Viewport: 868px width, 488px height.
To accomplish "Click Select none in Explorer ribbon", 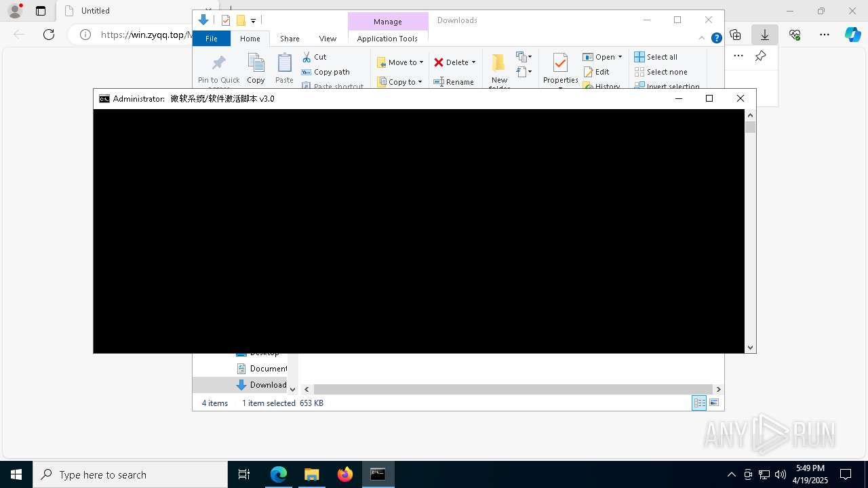I will [660, 72].
